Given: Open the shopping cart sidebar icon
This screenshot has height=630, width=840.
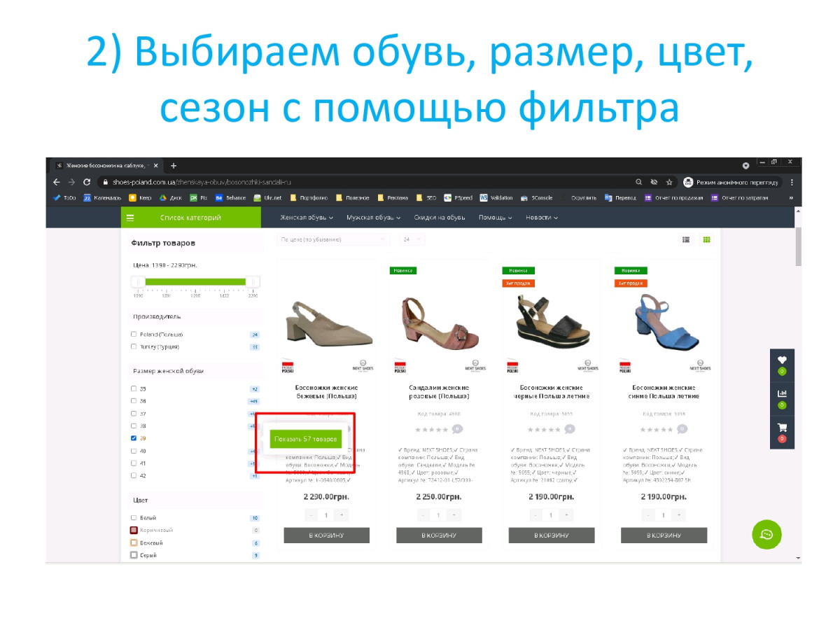Looking at the screenshot, I should (782, 428).
